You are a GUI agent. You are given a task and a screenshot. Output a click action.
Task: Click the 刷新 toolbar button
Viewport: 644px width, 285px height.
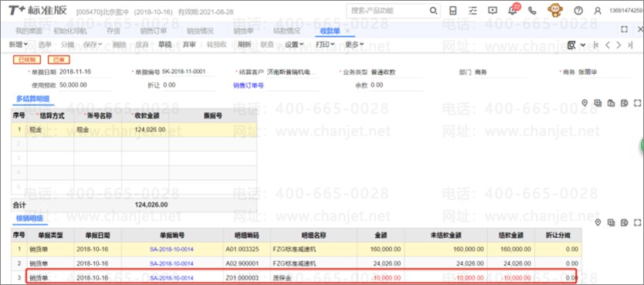click(x=244, y=44)
